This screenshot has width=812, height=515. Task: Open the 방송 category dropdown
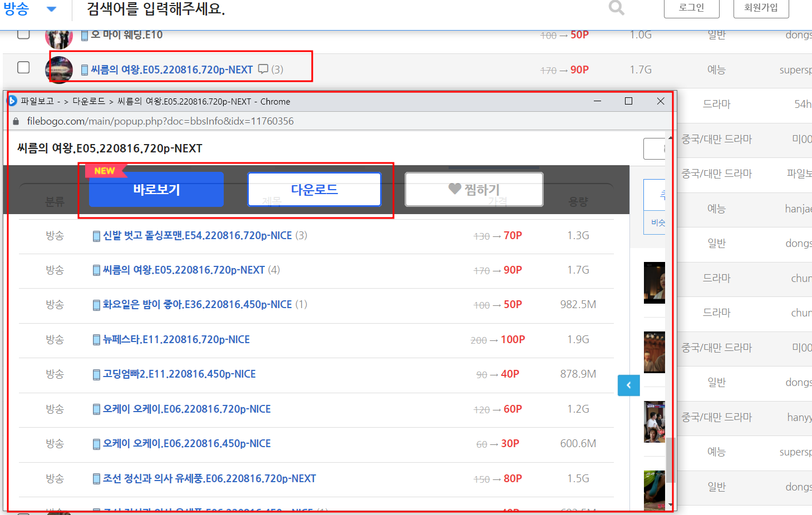click(x=51, y=9)
